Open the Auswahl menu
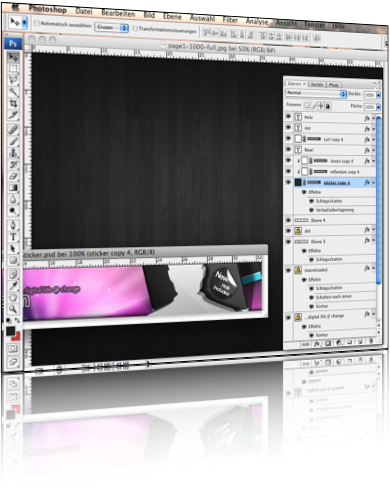Image resolution: width=390 pixels, height=494 pixels. pyautogui.click(x=202, y=18)
